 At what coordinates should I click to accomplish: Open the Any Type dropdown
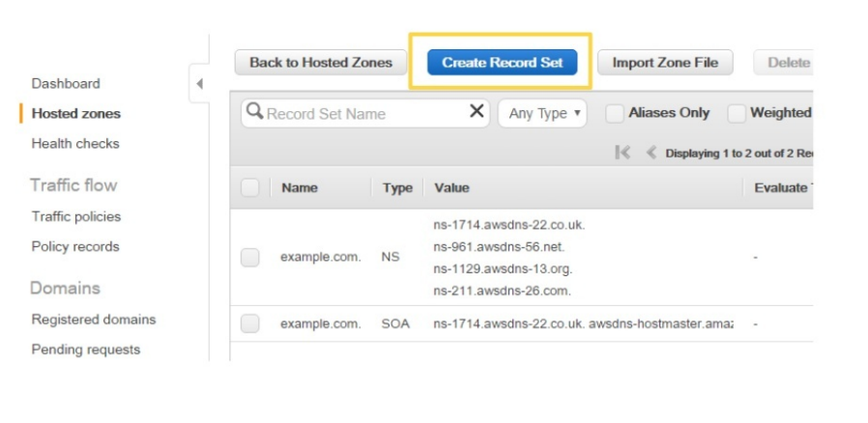(x=542, y=113)
